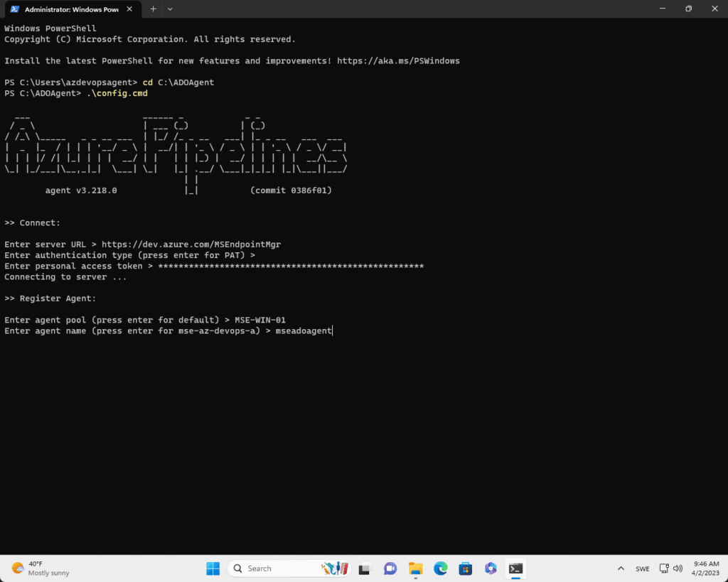This screenshot has width=728, height=582.
Task: Open the volume tray icon
Action: click(x=678, y=568)
